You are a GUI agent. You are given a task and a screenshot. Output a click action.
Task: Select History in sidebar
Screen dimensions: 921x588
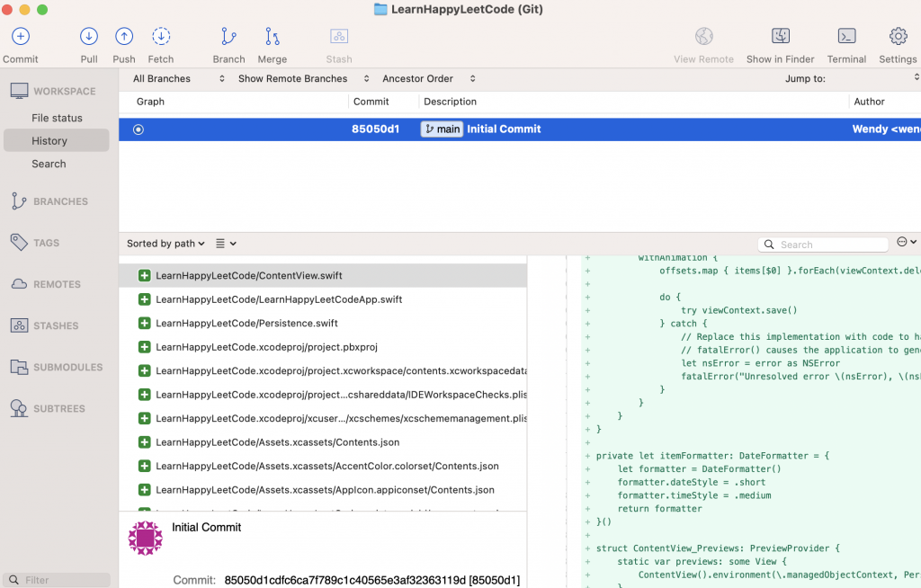57,141
